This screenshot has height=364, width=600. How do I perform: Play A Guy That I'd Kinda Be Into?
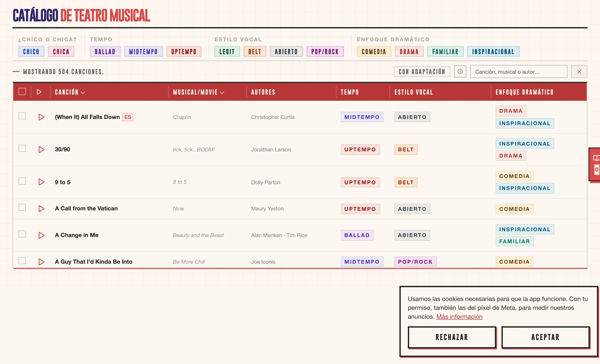41,262
